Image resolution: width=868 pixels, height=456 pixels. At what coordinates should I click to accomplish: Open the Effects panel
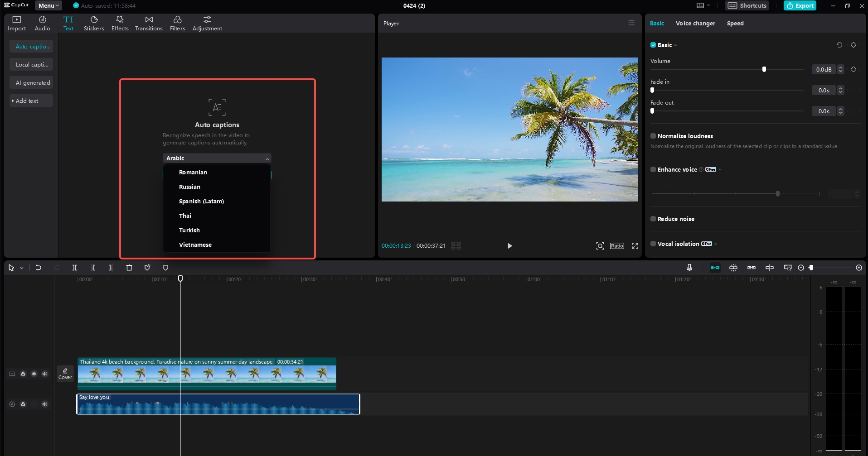pyautogui.click(x=120, y=23)
